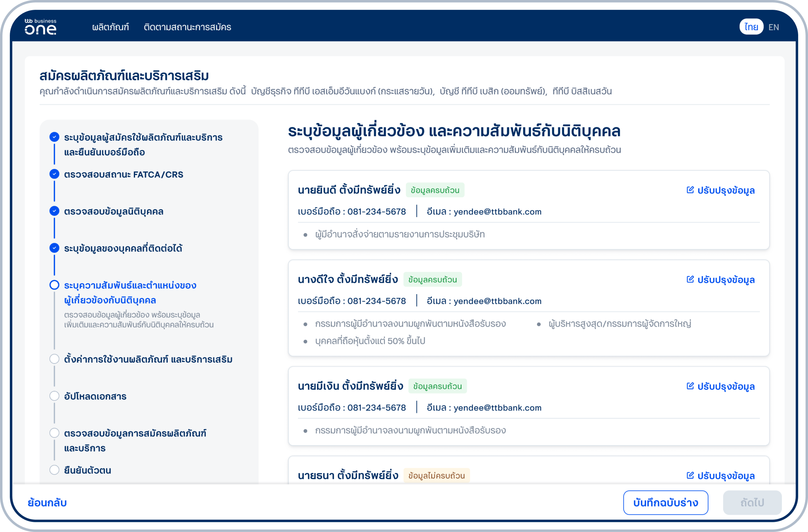
Task: Click the check icon for ระบุข้อมูลของบุคคลที่ติดต่อได้ step
Action: (54, 248)
